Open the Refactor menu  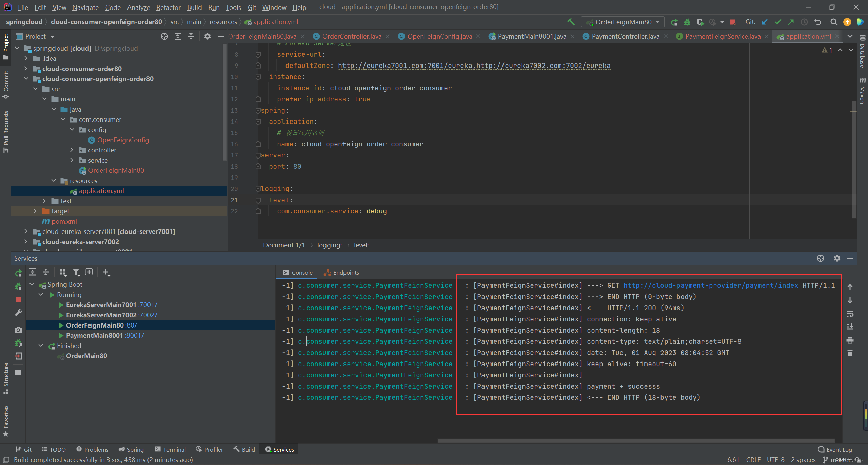[168, 7]
